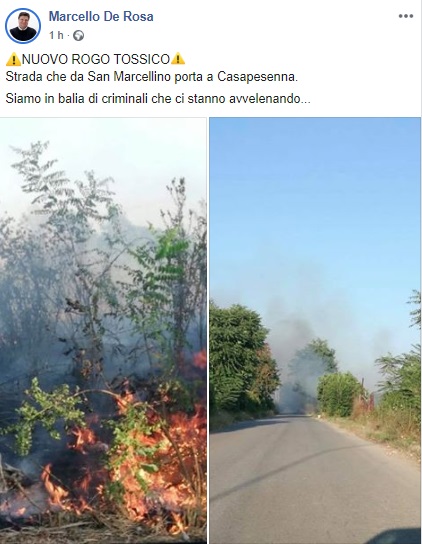
Task: Click the line starting Siamo in balia
Action: (158, 99)
